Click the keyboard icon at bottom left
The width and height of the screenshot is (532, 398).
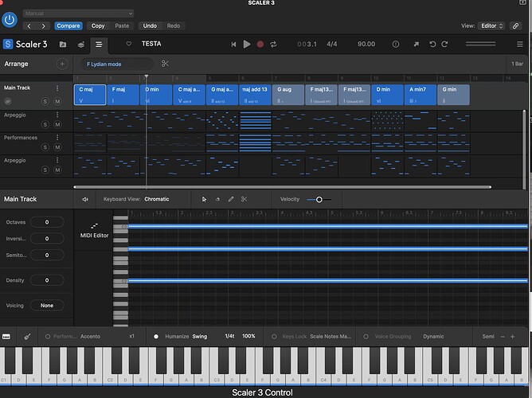coord(6,336)
